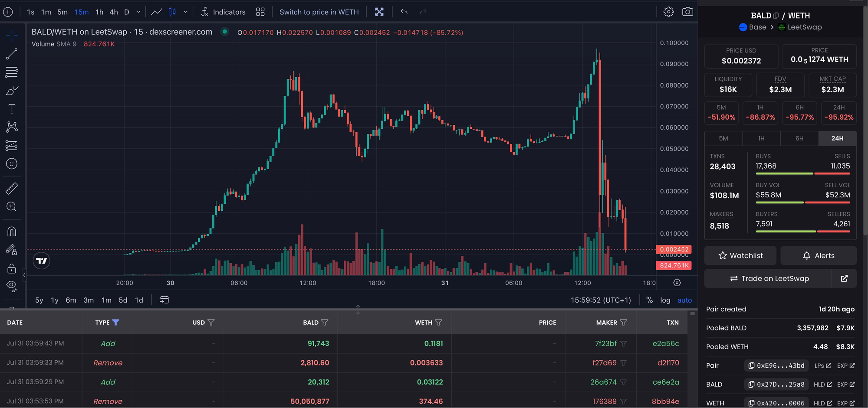Click the zoom in tool
Screen dimensions: 868x408
[x=12, y=207]
